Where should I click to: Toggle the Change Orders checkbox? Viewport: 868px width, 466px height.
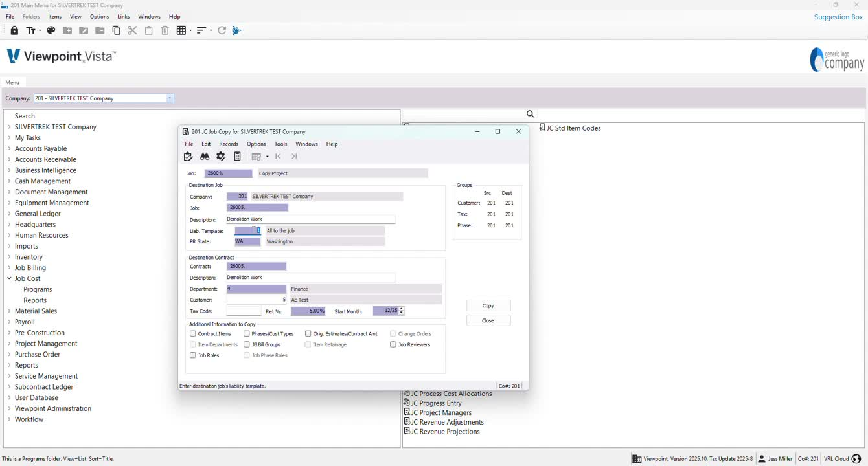tap(393, 334)
